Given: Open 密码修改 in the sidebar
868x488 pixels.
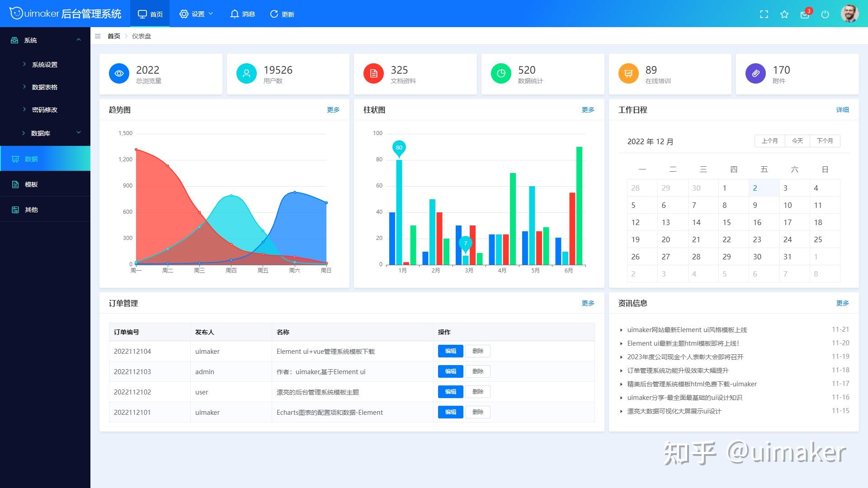Looking at the screenshot, I should click(x=45, y=110).
